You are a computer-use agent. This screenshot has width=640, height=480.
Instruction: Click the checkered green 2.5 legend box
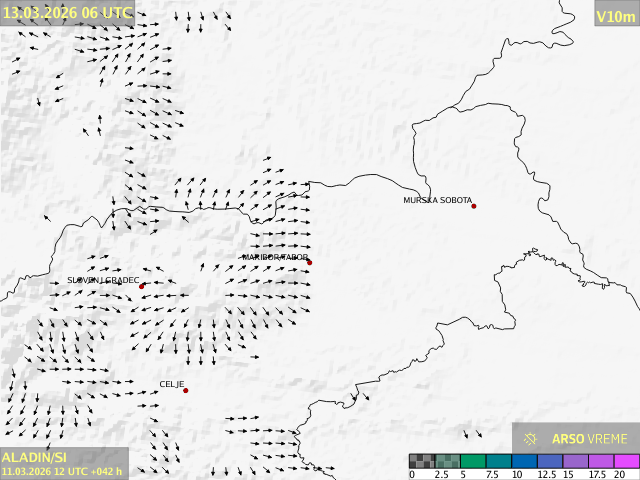pyautogui.click(x=447, y=462)
